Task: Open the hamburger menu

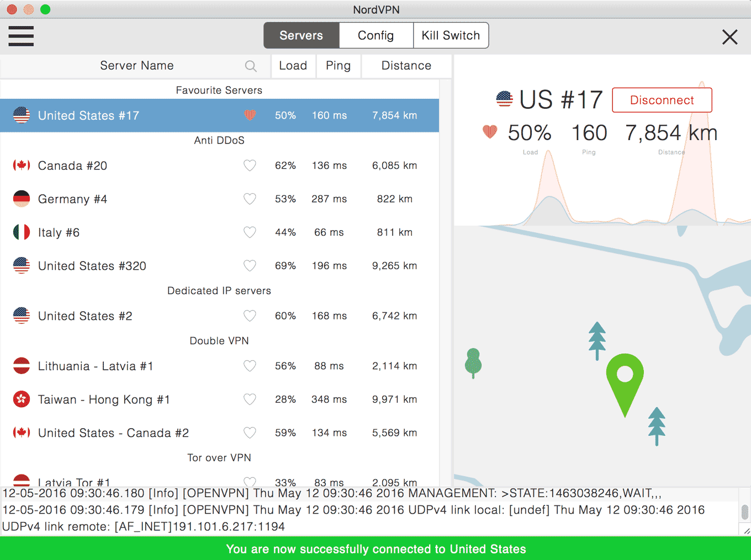Action: (x=21, y=36)
